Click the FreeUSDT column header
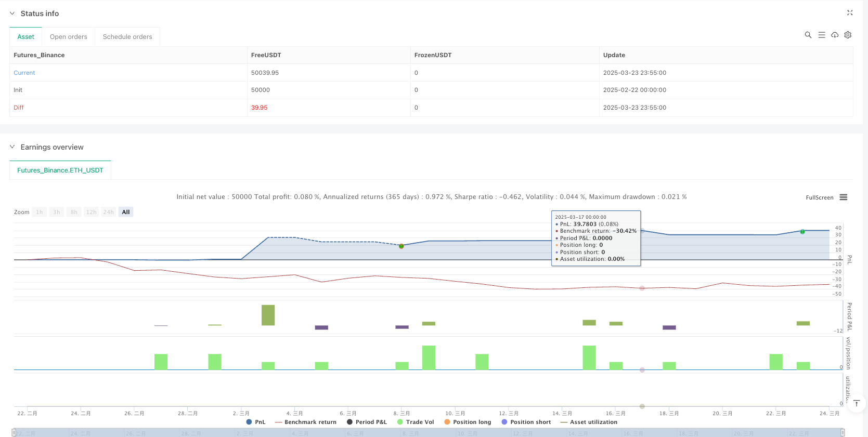The image size is (868, 437). click(x=266, y=55)
